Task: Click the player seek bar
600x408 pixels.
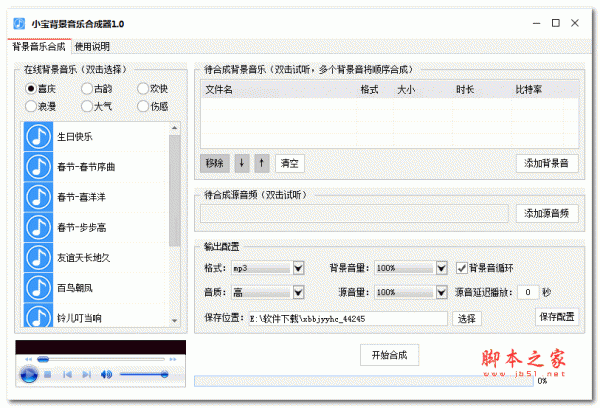Action: (x=101, y=359)
